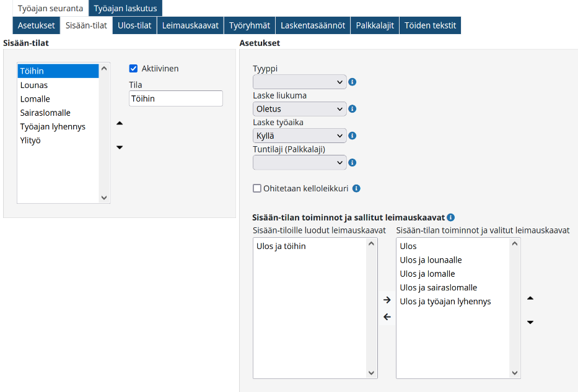Viewport: 578px width, 392px height.
Task: Click info icon next to Ohitetaan kelloleikkuri
Action: tap(356, 188)
